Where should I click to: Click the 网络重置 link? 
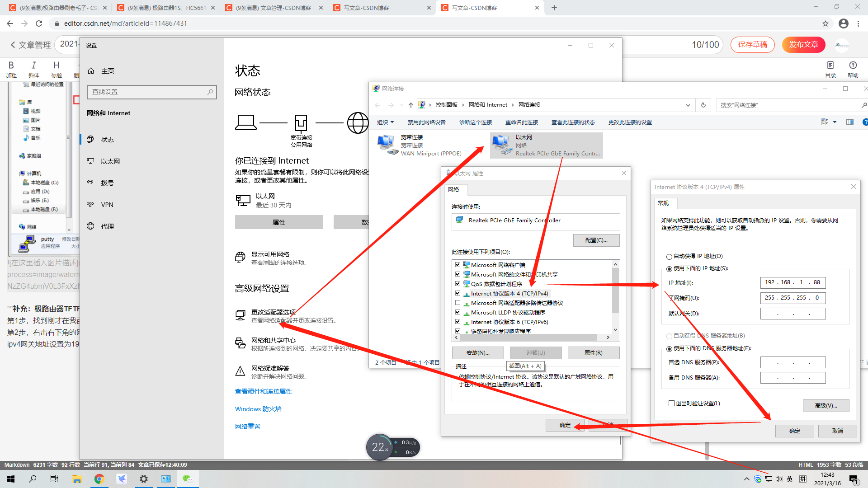(x=247, y=426)
